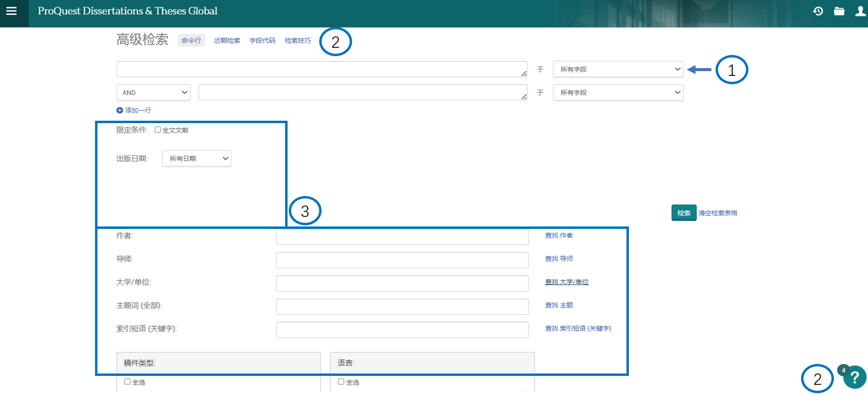Open the saved items folder icon
The width and height of the screenshot is (868, 395).
coord(839,11)
